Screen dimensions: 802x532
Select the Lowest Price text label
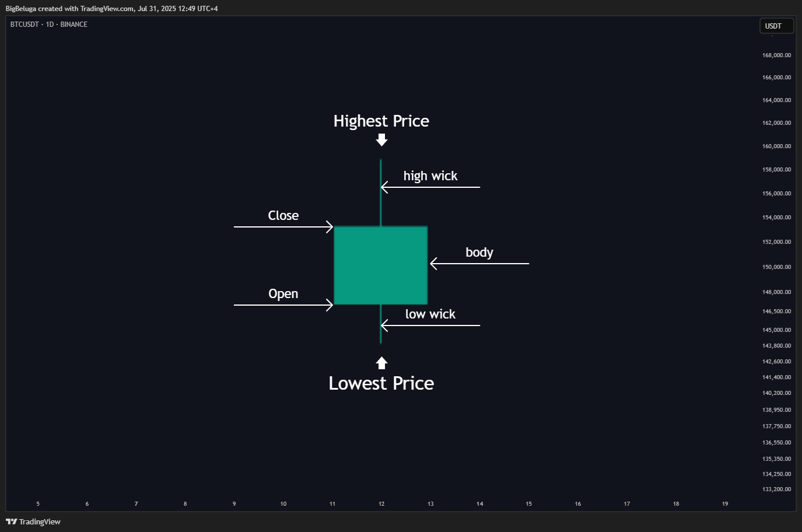point(381,383)
